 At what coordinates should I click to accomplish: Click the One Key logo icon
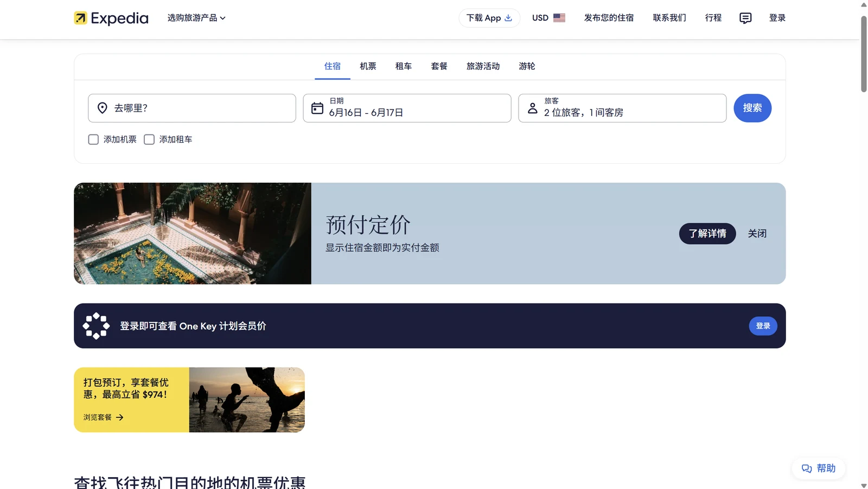point(96,326)
